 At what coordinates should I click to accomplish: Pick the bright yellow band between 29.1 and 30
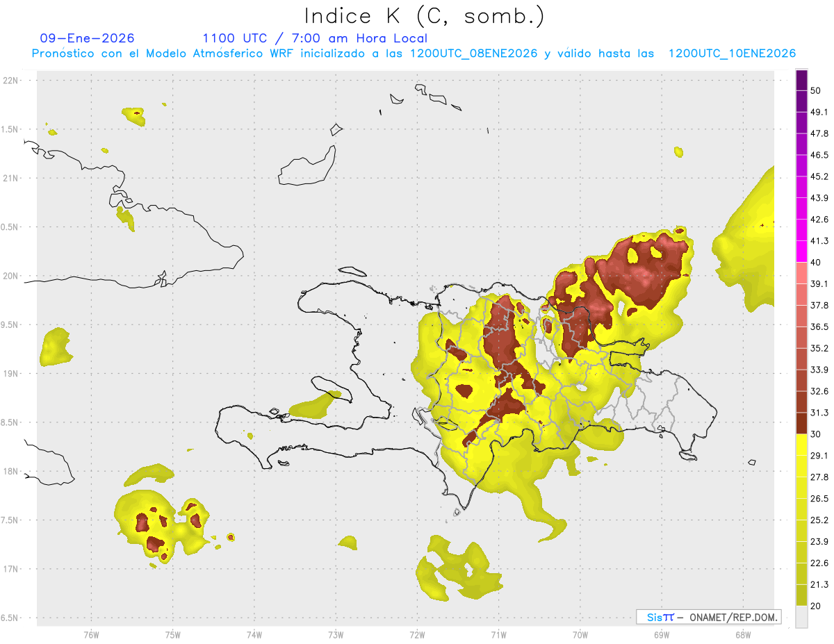tap(801, 445)
